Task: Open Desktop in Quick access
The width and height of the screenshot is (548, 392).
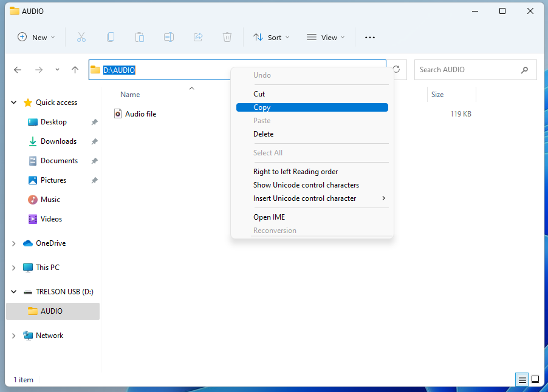Action: tap(53, 122)
